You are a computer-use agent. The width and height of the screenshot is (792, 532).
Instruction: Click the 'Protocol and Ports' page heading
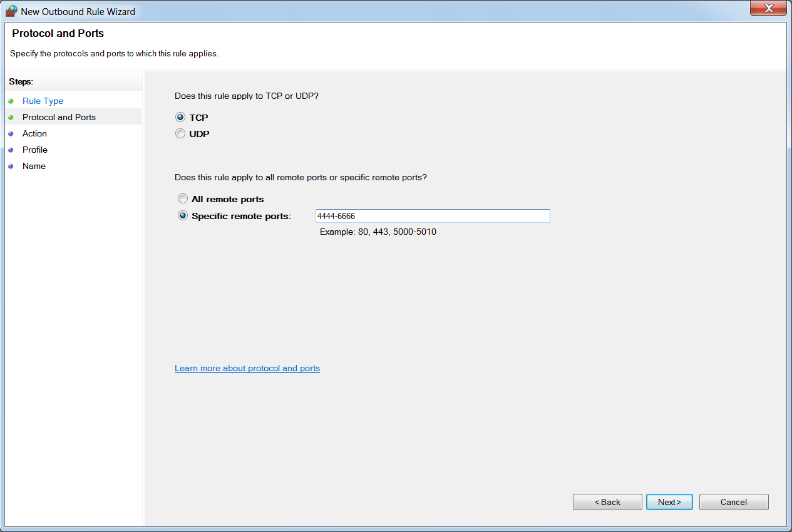pos(58,33)
